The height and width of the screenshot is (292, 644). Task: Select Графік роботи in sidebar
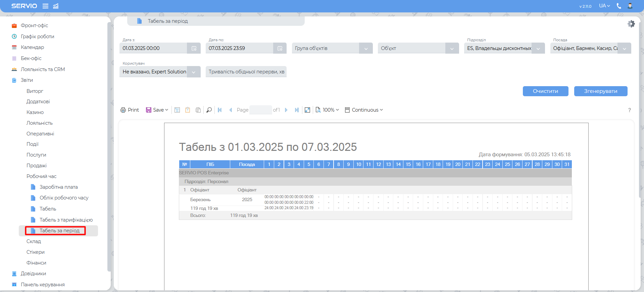[x=37, y=37]
